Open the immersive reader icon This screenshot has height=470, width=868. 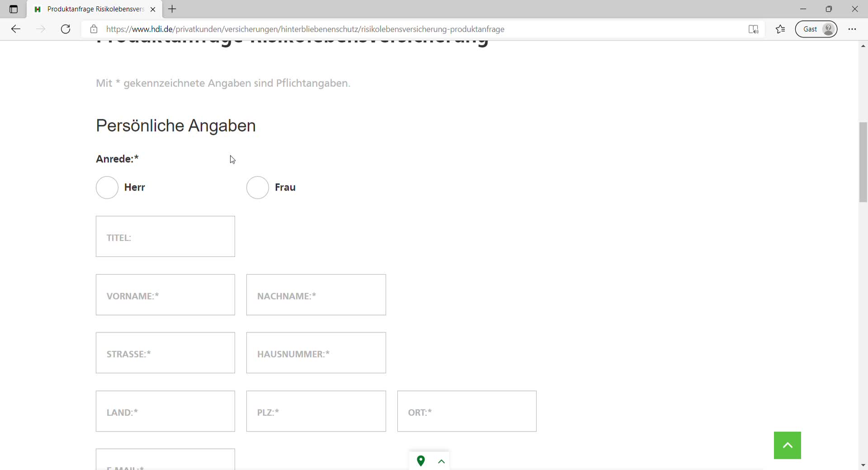coord(753,29)
